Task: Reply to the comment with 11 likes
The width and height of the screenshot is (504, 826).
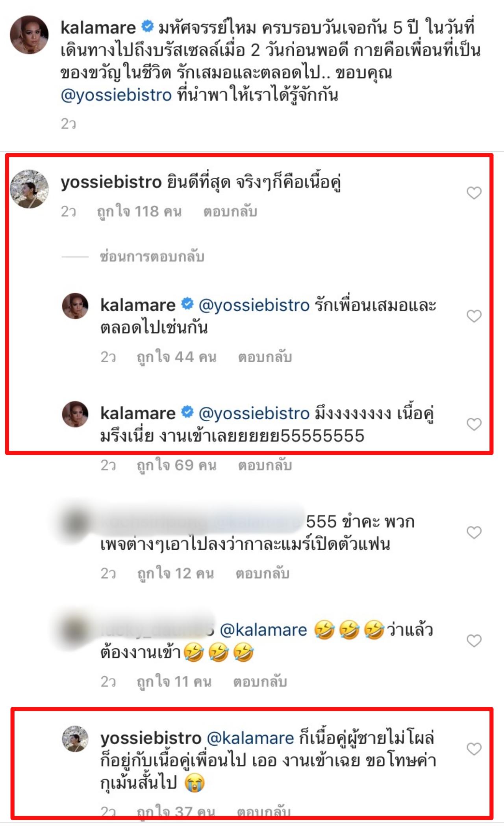Action: click(260, 682)
